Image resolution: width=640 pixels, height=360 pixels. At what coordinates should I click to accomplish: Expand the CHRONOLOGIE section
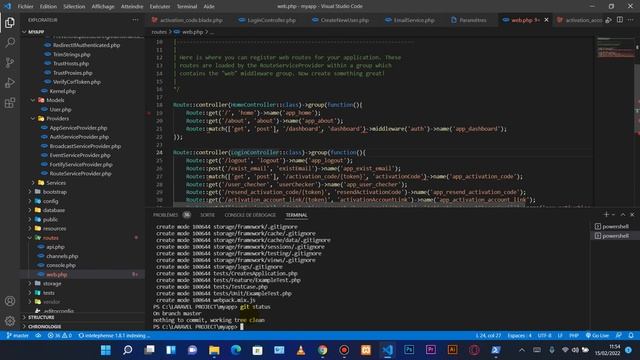coord(44,327)
